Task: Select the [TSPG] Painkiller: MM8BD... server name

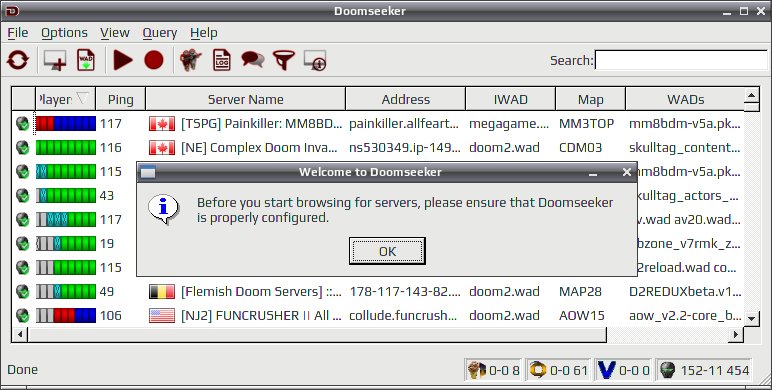Action: pos(261,124)
